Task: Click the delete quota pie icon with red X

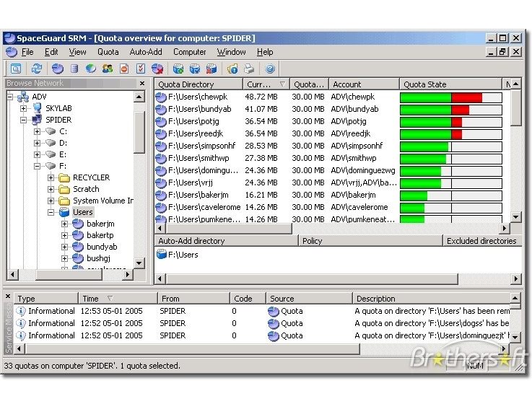Action: click(157, 69)
